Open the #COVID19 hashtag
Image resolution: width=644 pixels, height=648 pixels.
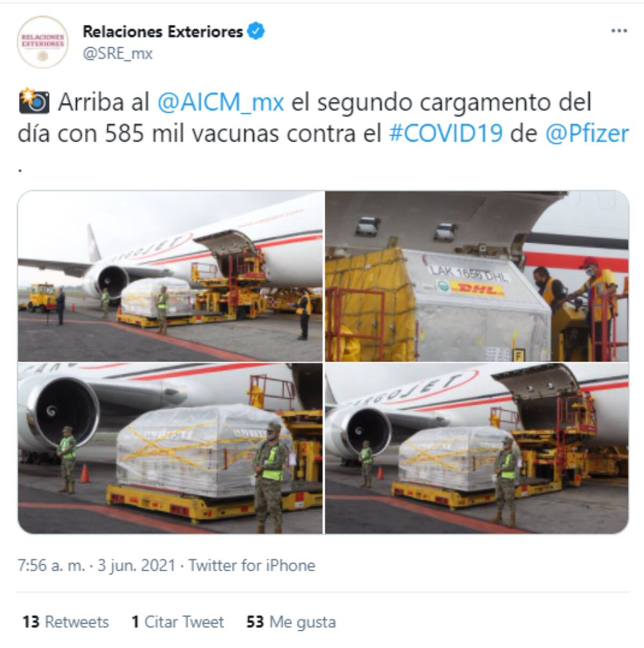point(445,134)
